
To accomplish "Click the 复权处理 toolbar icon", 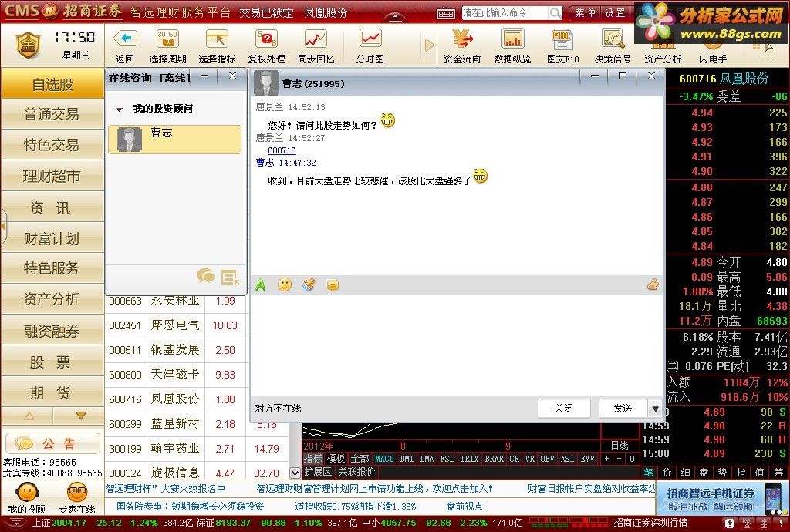I will [266, 39].
